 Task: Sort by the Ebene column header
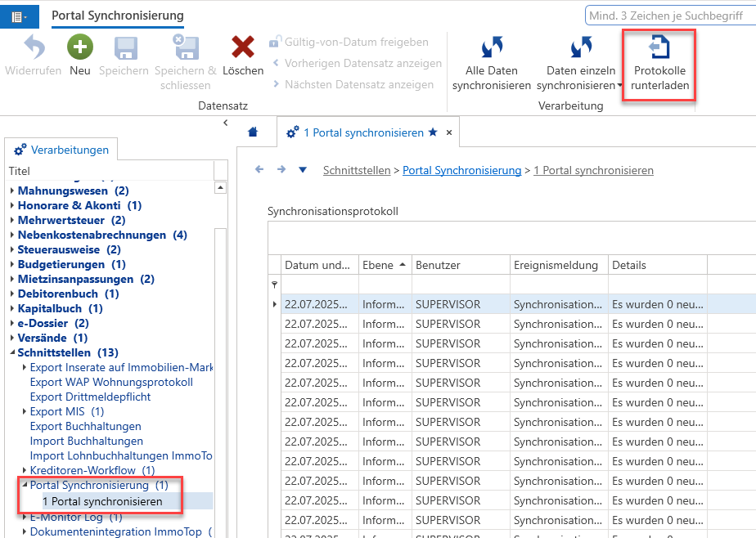click(x=385, y=265)
